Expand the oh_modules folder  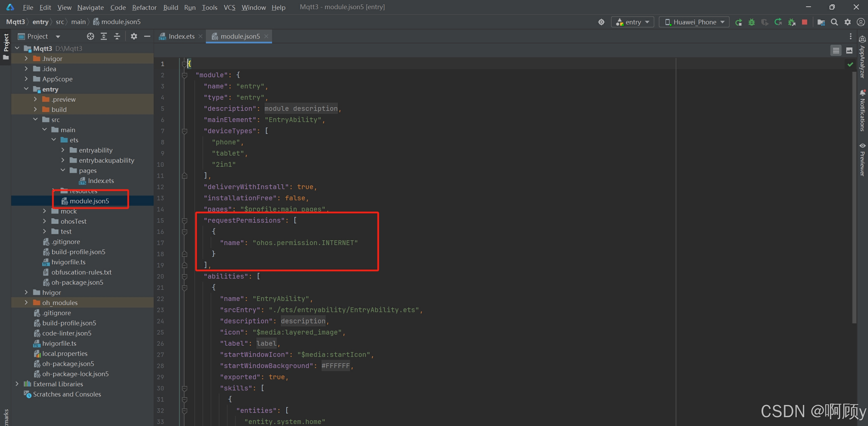26,302
